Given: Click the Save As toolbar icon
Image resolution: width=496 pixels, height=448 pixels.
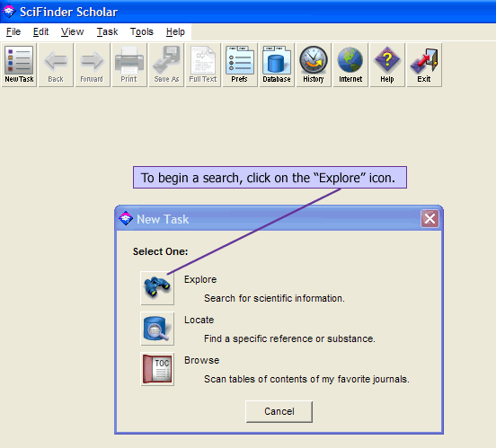Looking at the screenshot, I should pyautogui.click(x=166, y=65).
